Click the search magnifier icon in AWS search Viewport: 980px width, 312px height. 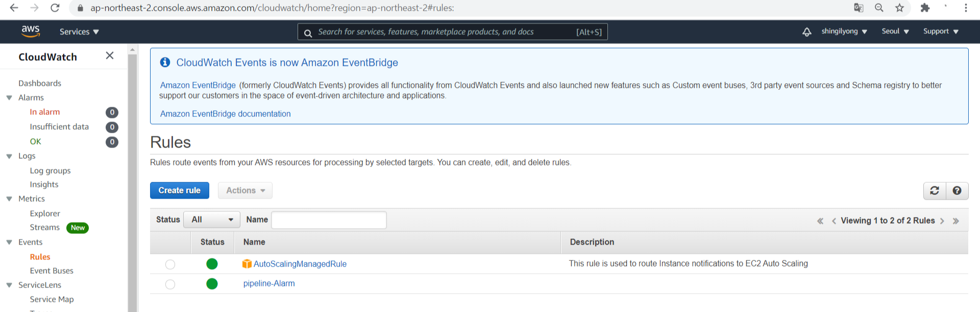coord(308,33)
